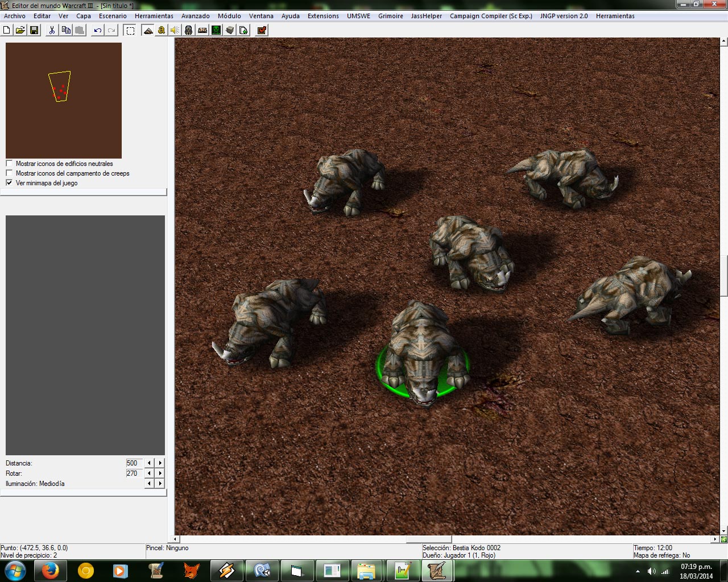This screenshot has height=582, width=728.
Task: Increase Distancia with its right arrow
Action: point(160,463)
